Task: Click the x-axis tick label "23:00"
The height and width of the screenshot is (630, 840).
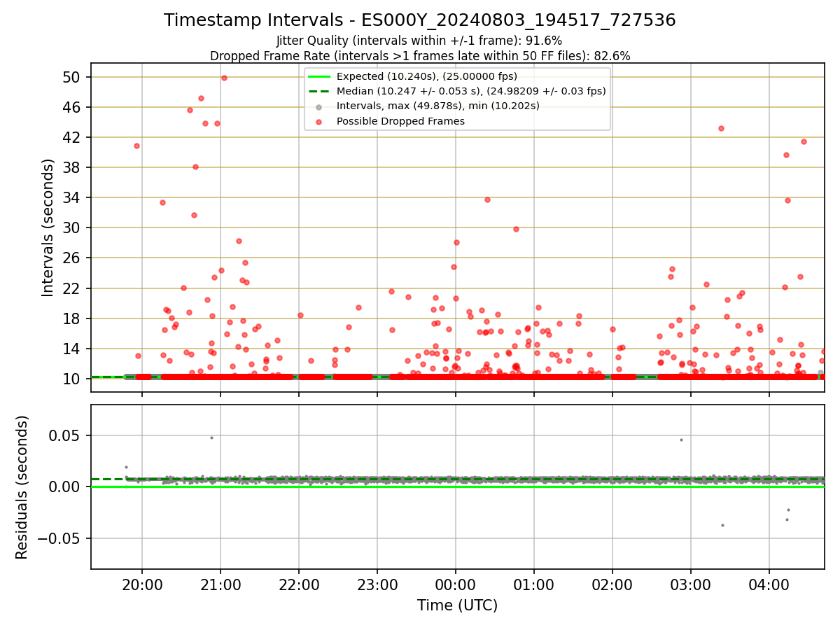Action: point(377,584)
